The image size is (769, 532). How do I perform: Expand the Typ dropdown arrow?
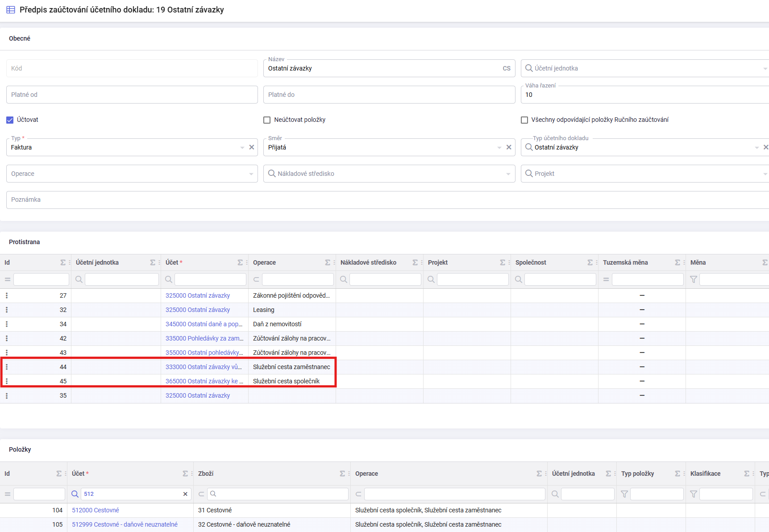pyautogui.click(x=242, y=148)
